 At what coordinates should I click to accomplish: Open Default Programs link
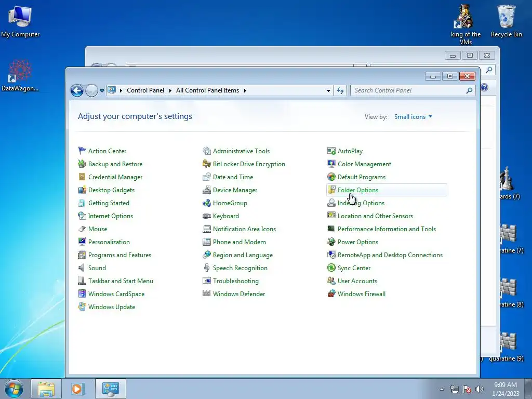[x=362, y=177]
